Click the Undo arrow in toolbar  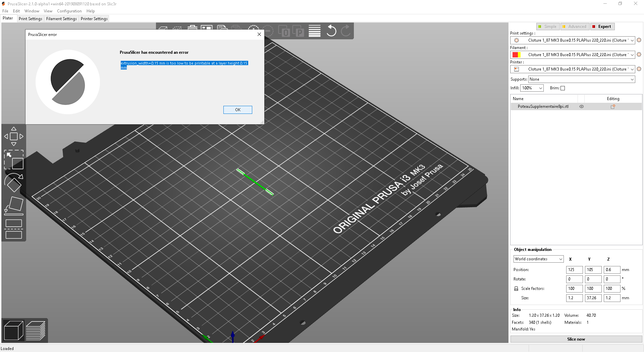(x=331, y=31)
